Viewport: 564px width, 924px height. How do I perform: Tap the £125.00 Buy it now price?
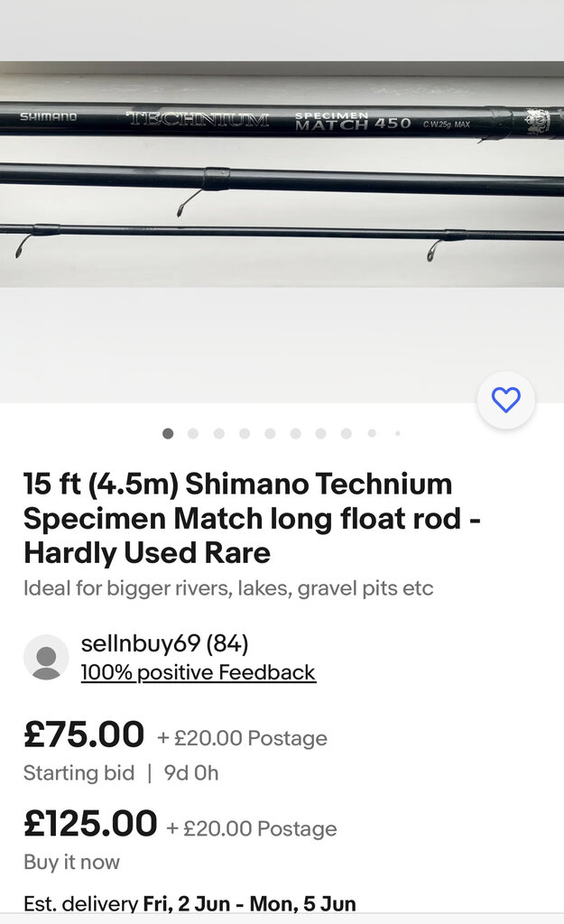pyautogui.click(x=90, y=824)
